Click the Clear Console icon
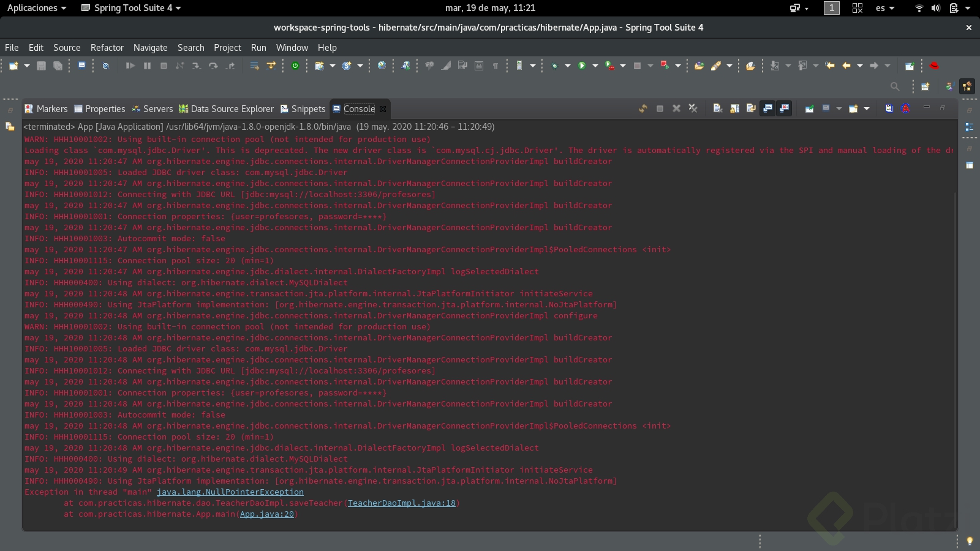This screenshot has width=980, height=551. (717, 108)
